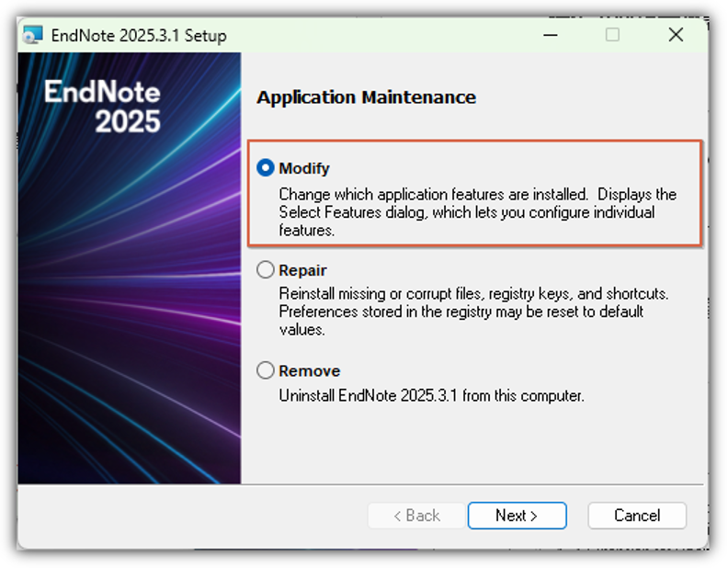The image size is (728, 568).
Task: Click the Next button
Action: click(x=517, y=515)
